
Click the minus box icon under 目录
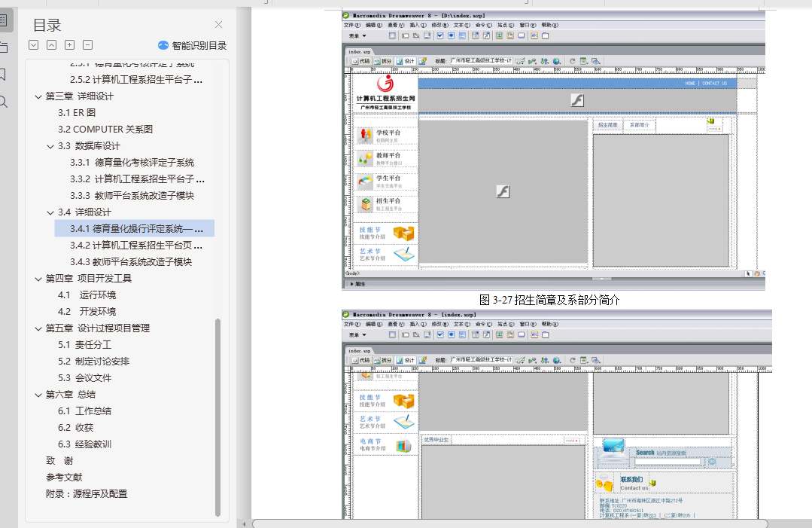(88, 45)
